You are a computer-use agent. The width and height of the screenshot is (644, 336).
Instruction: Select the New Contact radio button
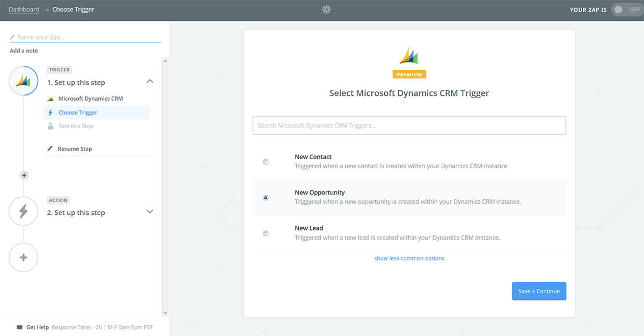266,162
